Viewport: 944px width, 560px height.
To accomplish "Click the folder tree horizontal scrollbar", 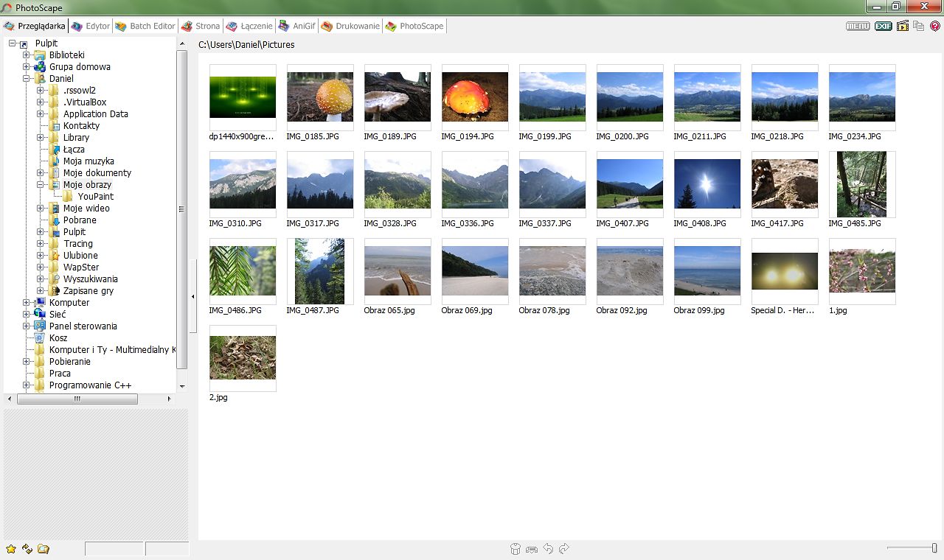I will (77, 399).
